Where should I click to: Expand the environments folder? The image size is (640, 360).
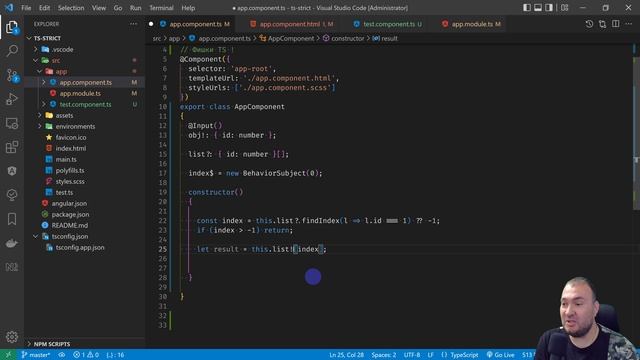point(40,127)
